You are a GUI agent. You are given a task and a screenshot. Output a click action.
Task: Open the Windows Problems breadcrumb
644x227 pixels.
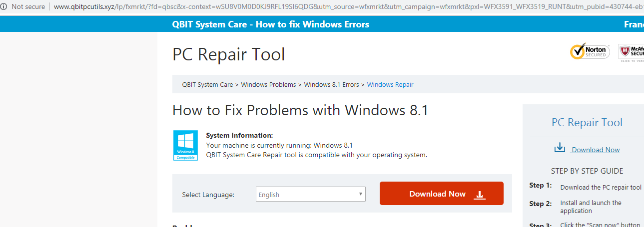click(268, 85)
